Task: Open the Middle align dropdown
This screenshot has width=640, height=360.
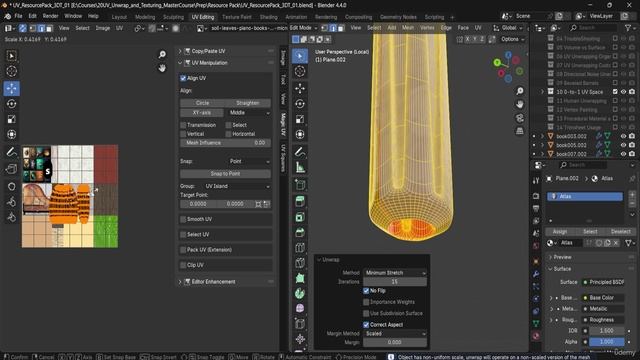Action: click(248, 113)
